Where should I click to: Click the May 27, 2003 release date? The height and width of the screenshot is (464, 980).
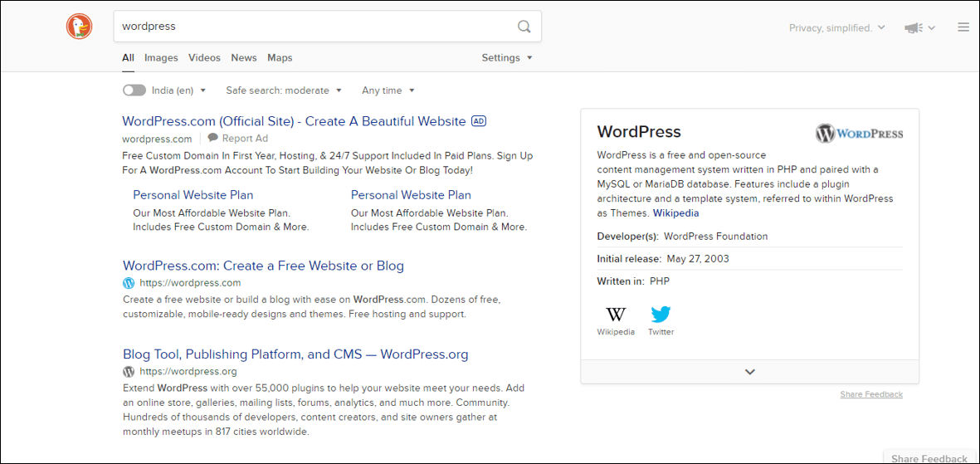[698, 259]
